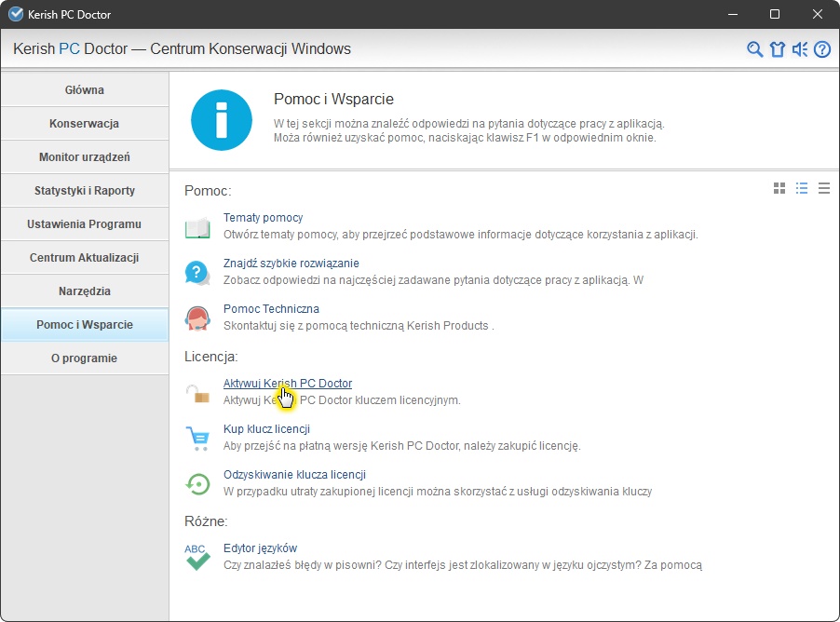The width and height of the screenshot is (840, 622).
Task: Click the Aktywuj Kerish PC Doctor link
Action: [288, 384]
